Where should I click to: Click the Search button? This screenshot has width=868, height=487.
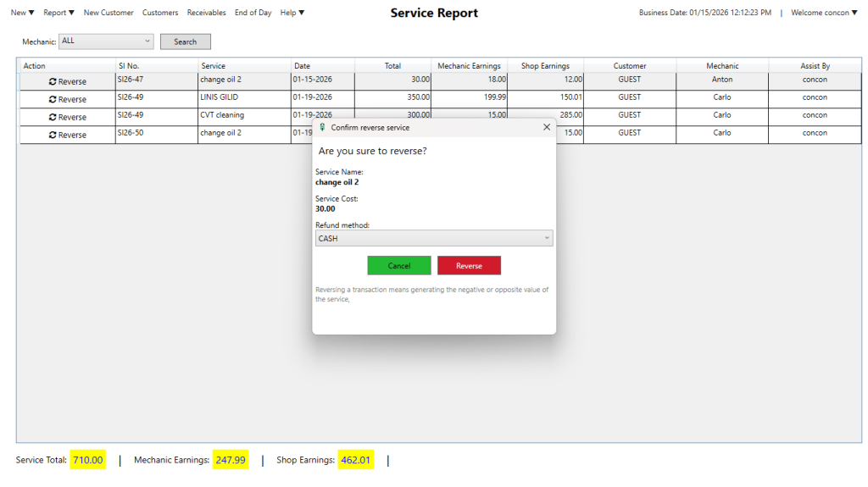(x=185, y=42)
